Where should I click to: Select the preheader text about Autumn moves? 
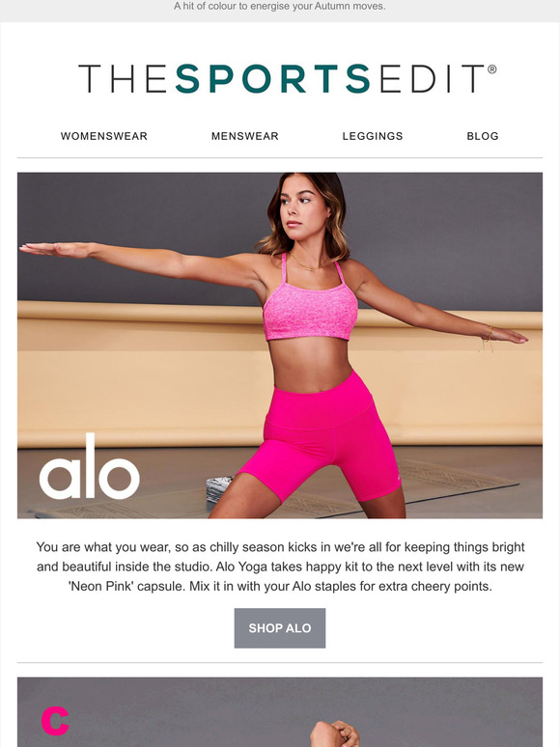[280, 7]
